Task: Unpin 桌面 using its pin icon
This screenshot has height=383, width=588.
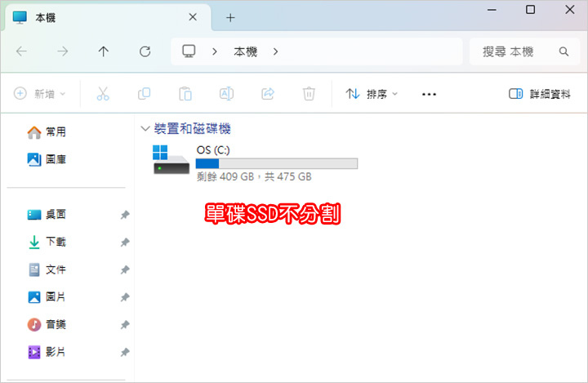Action: [125, 215]
